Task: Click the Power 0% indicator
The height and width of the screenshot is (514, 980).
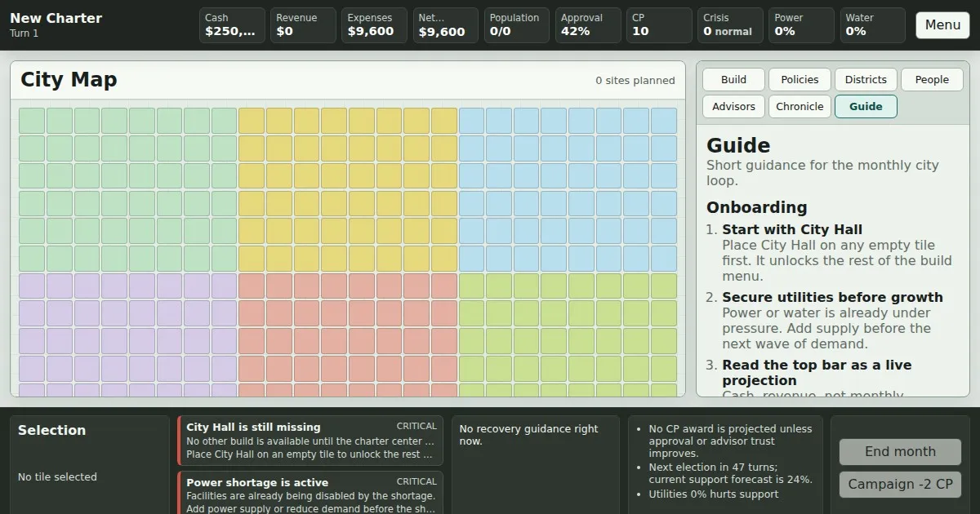Action: 801,25
